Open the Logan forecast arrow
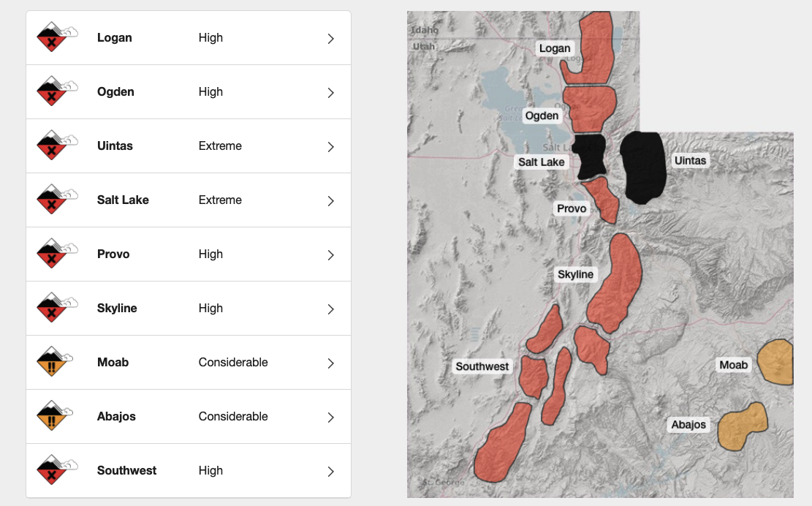Image resolution: width=812 pixels, height=506 pixels. pos(330,38)
